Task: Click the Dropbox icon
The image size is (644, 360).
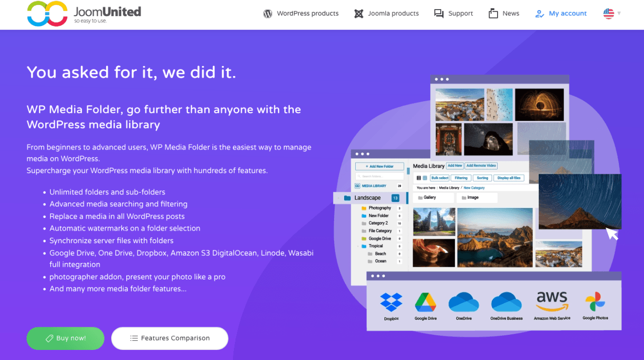Action: click(x=391, y=302)
